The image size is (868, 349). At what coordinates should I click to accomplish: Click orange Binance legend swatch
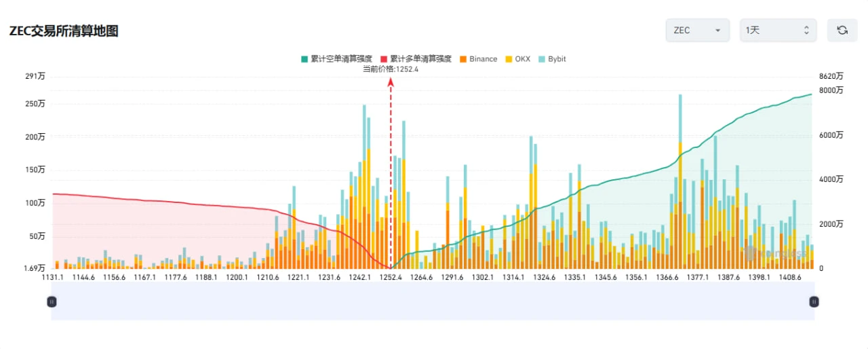463,59
